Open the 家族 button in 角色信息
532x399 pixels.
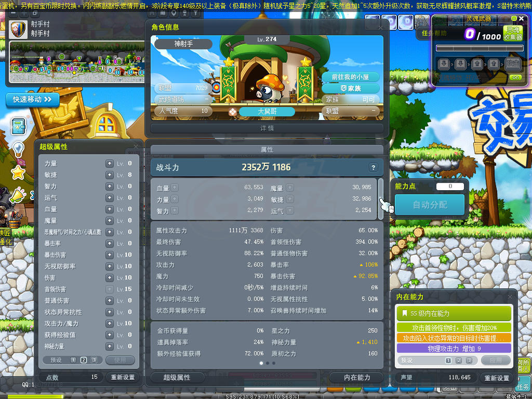click(351, 88)
